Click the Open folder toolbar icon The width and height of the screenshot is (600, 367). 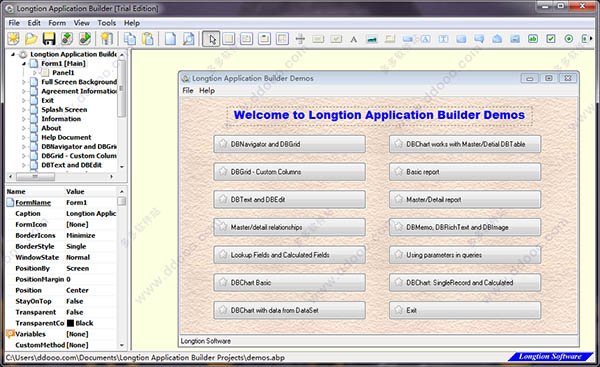[31, 39]
